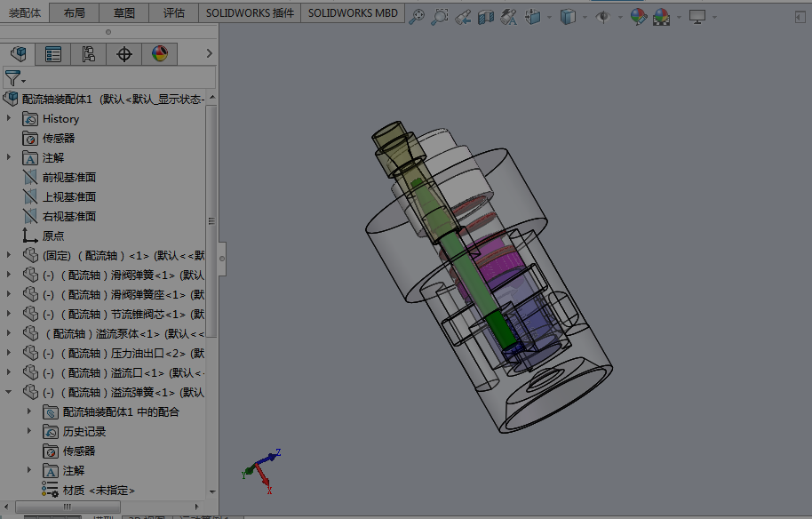Expand the 溢流泵体<1> component
This screenshot has width=812, height=519.
click(x=8, y=333)
